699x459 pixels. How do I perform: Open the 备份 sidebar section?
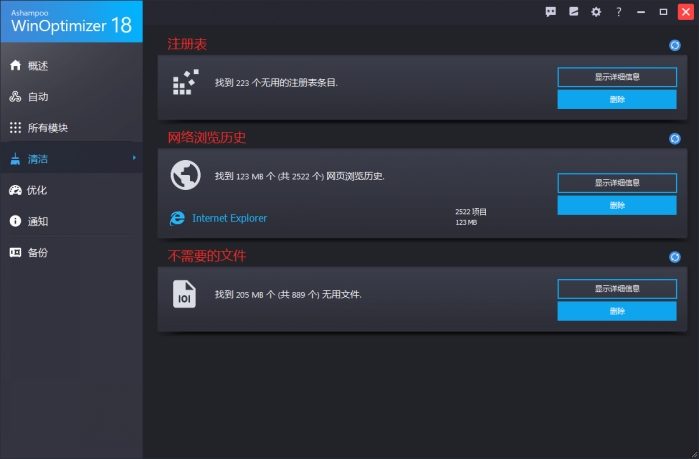click(37, 252)
